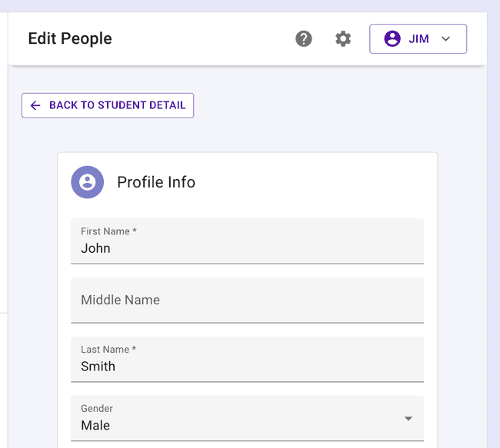Open the help question mark icon
500x448 pixels.
coord(304,38)
